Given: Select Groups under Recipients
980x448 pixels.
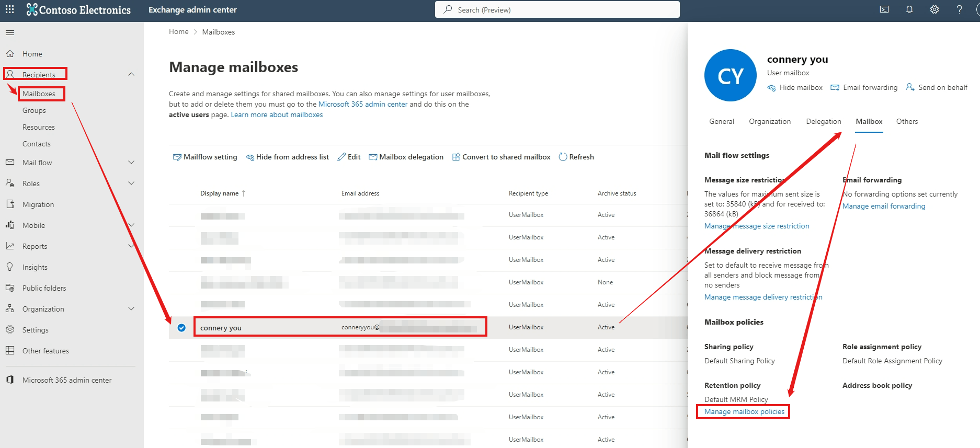Looking at the screenshot, I should 34,110.
